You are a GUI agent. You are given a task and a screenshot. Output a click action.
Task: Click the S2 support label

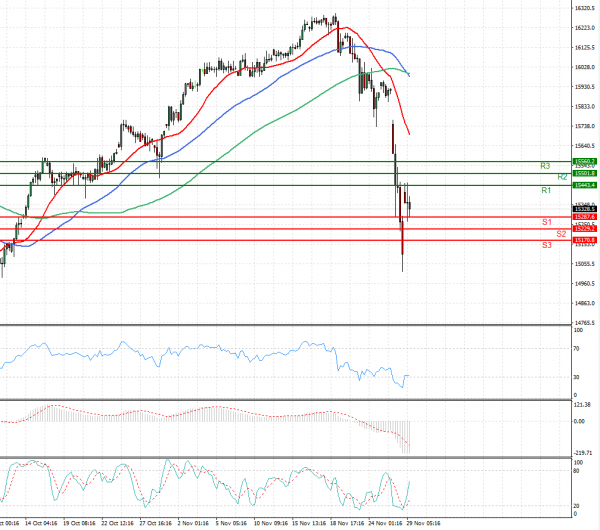(561, 234)
